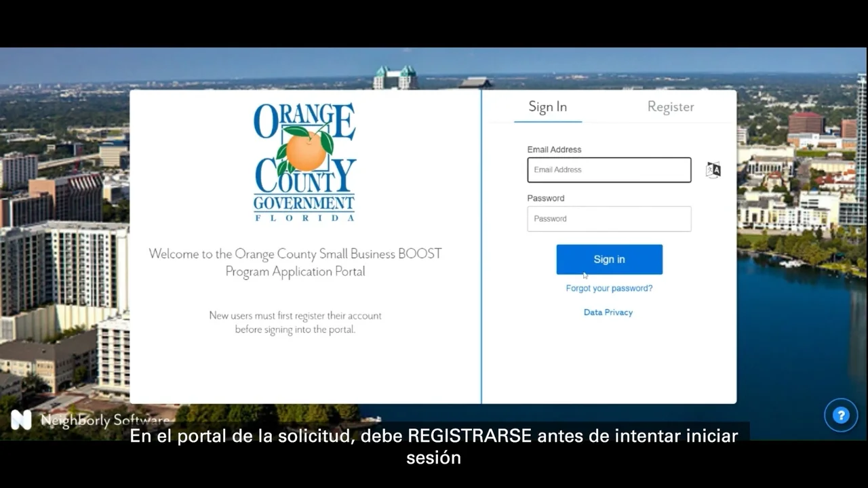The image size is (868, 488).
Task: Click the blue Sign in button
Action: click(609, 260)
